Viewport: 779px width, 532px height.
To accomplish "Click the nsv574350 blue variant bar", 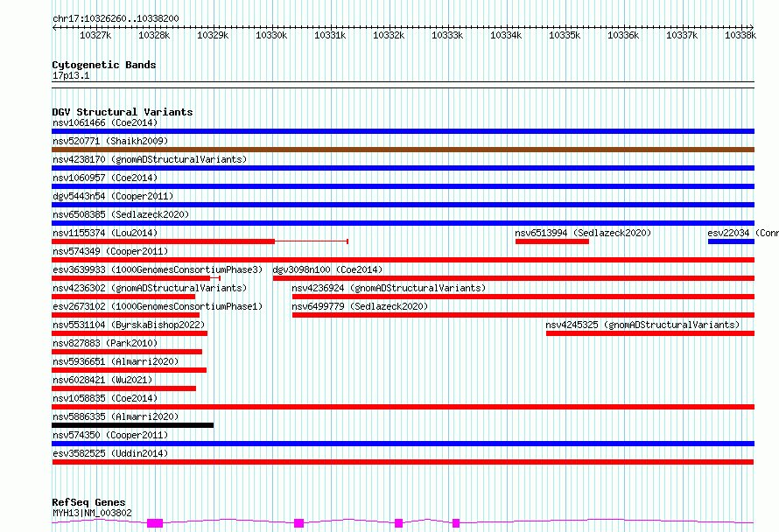I will [403, 444].
